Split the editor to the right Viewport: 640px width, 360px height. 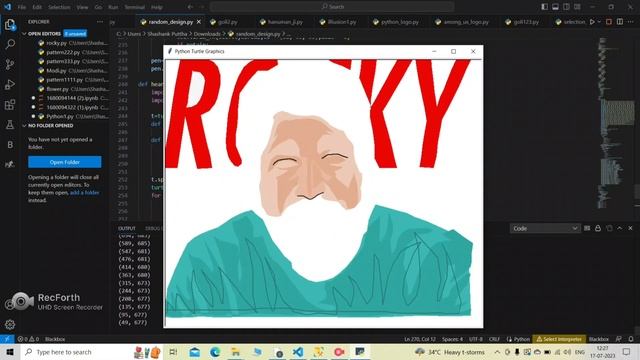620,22
